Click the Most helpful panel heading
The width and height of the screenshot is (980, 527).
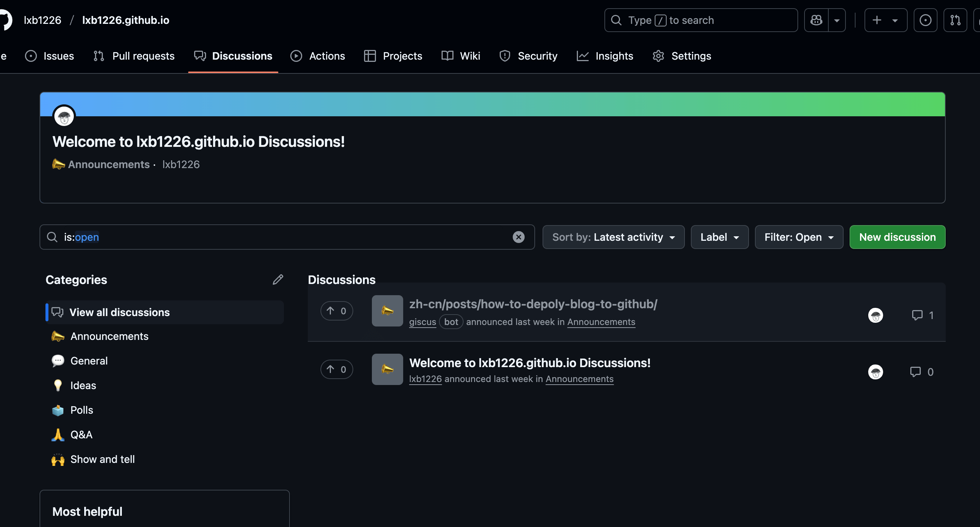[87, 512]
